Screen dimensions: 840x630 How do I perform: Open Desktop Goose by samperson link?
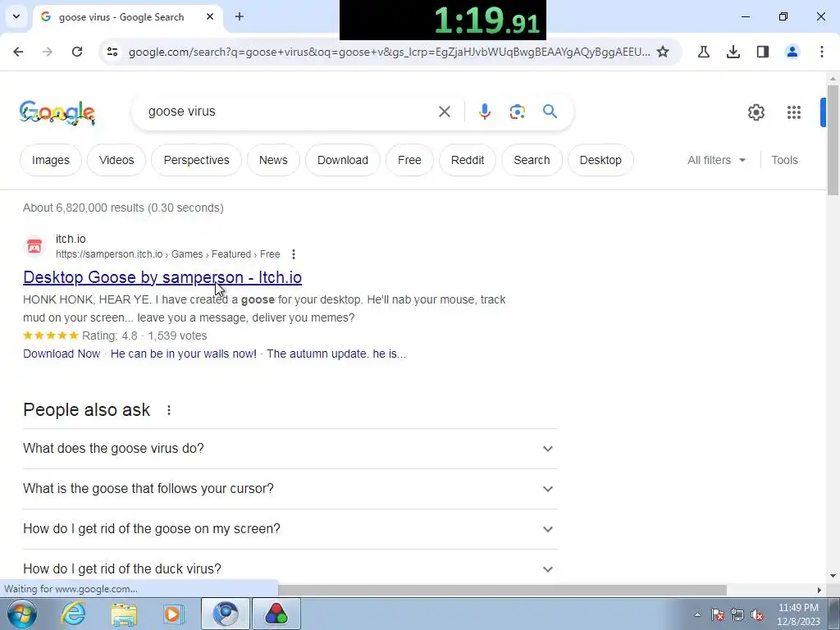click(162, 277)
